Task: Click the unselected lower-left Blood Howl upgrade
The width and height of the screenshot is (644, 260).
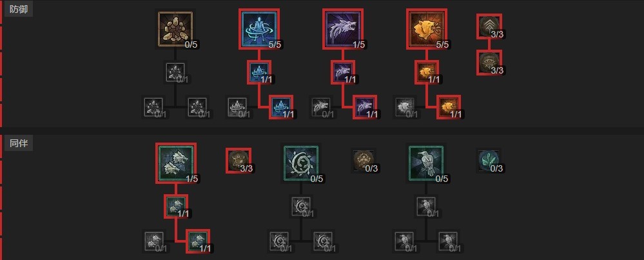Action: pyautogui.click(x=321, y=107)
